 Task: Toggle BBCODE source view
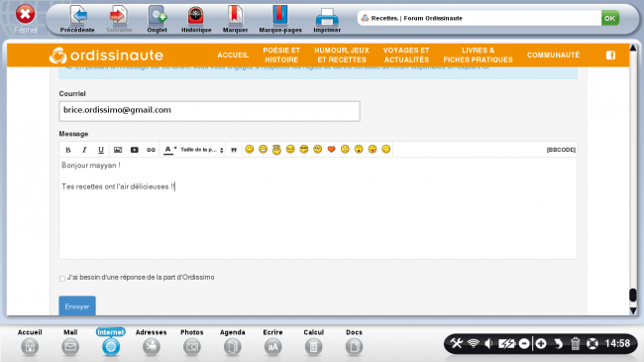click(561, 150)
